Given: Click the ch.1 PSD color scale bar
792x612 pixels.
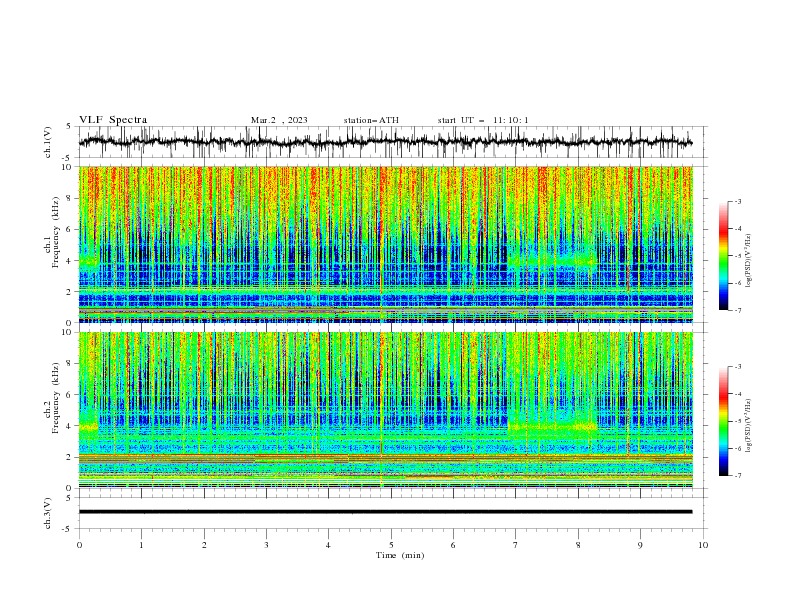Looking at the screenshot, I should [x=723, y=256].
